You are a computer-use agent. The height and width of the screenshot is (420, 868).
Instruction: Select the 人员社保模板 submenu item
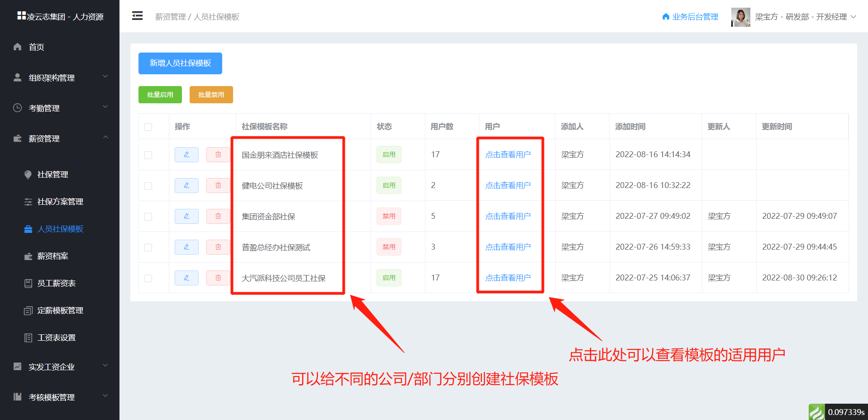click(60, 229)
